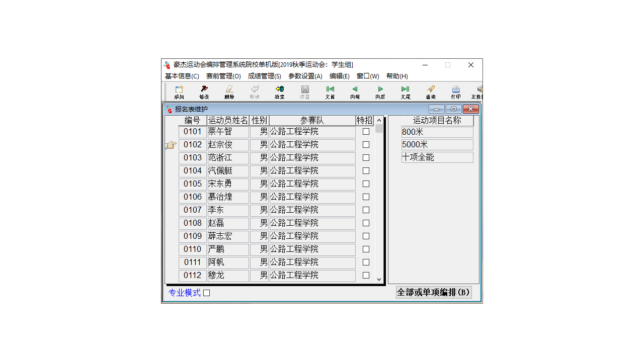Click the 打印 (Print) icon

coord(455,92)
